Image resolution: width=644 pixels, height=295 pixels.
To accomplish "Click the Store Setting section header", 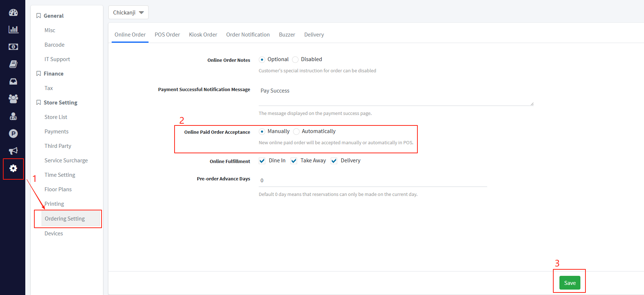I will pos(60,102).
